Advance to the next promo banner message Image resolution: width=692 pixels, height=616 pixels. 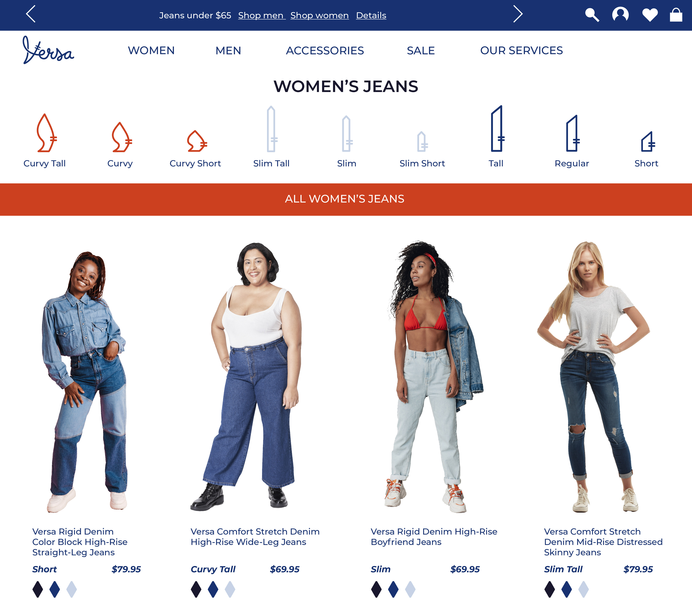[518, 14]
